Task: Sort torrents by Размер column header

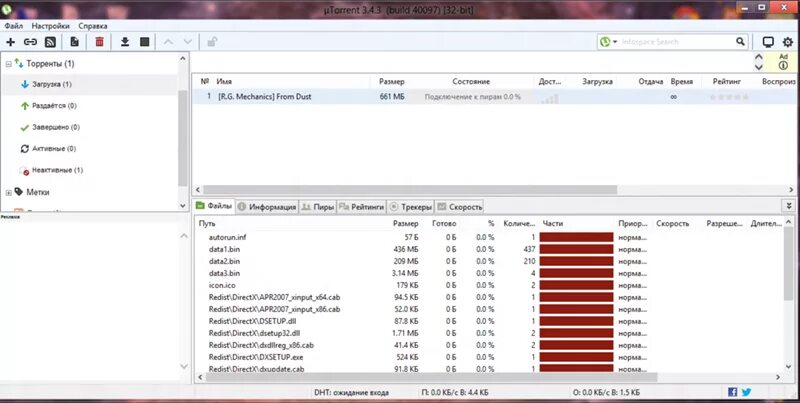Action: point(391,82)
